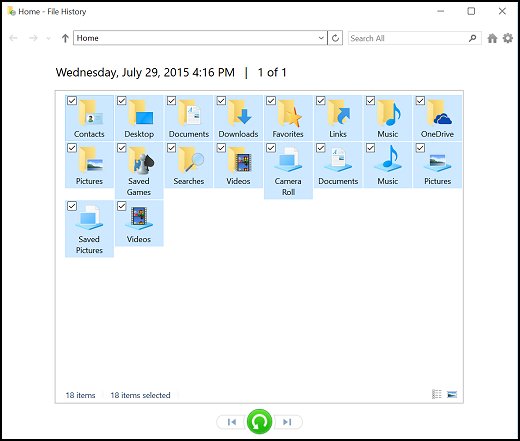Open the Documents folder in first row
This screenshot has height=441, width=520.
click(x=190, y=114)
